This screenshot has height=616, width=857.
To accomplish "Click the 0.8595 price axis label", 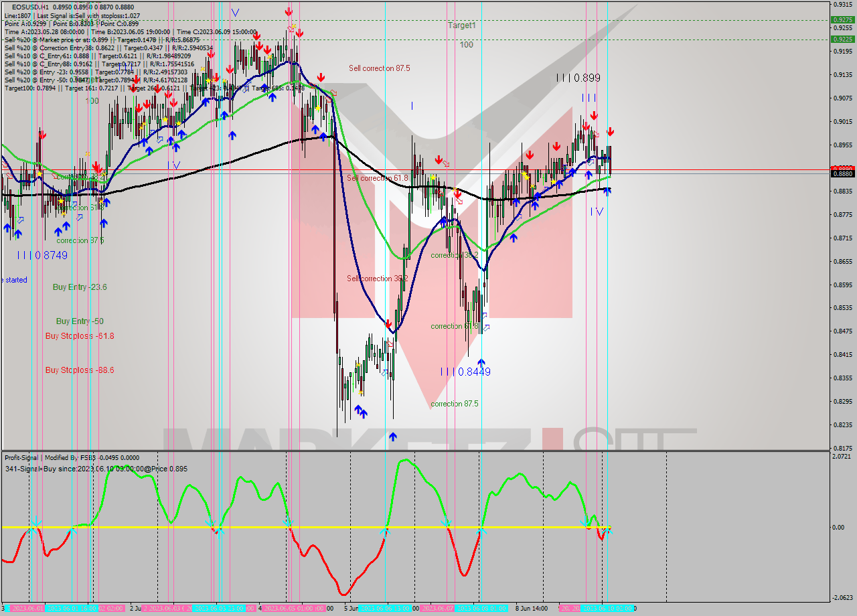I will pyautogui.click(x=842, y=285).
